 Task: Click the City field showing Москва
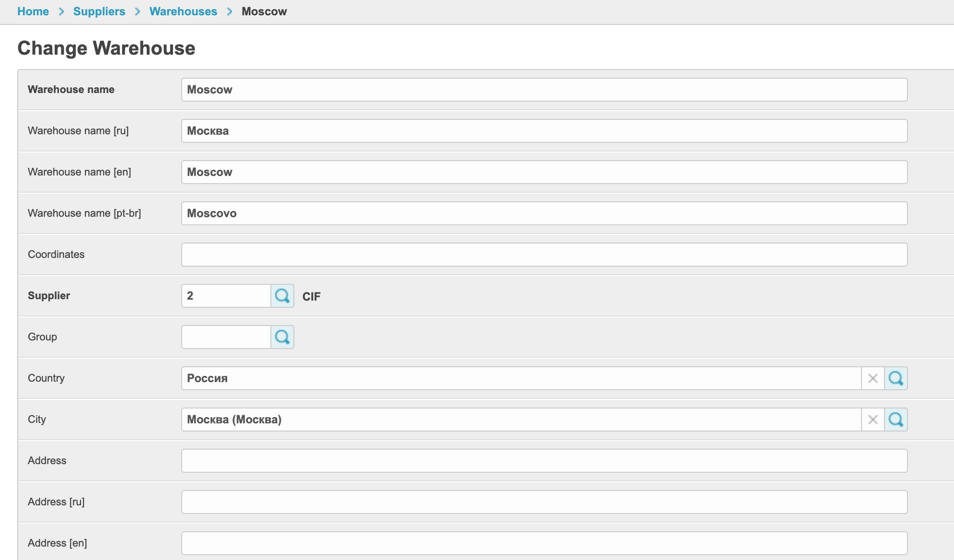(521, 420)
